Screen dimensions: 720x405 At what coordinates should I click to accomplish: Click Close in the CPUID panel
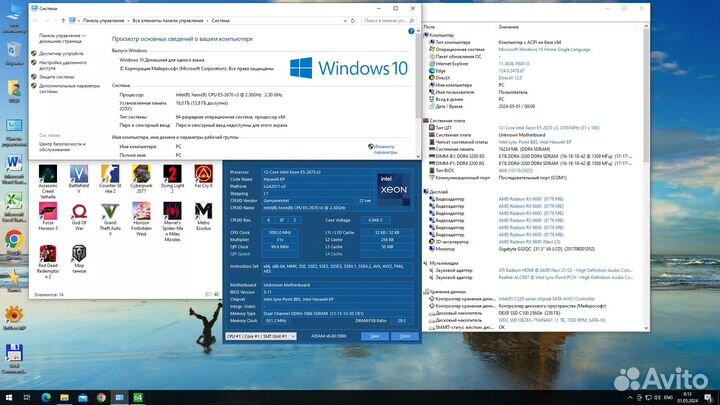405,336
